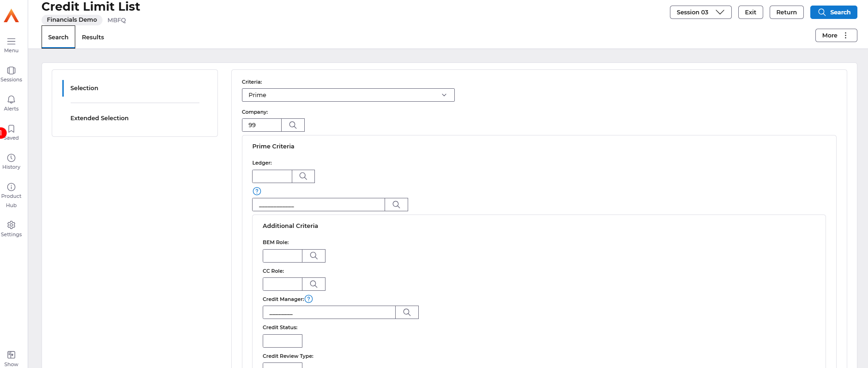Open the Criteria dropdown showing Prime
This screenshot has height=368, width=868.
point(348,95)
